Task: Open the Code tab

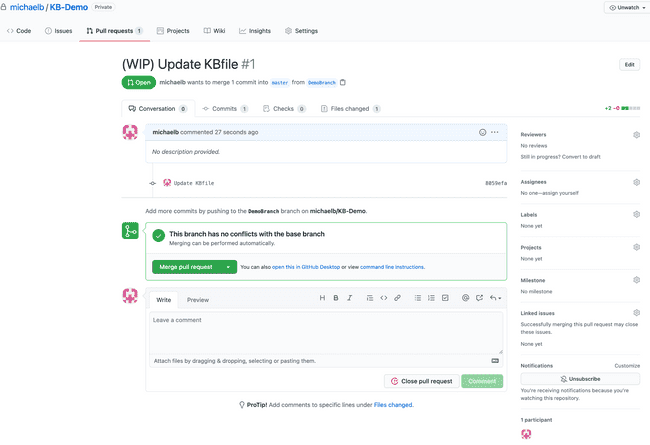Action: [19, 31]
